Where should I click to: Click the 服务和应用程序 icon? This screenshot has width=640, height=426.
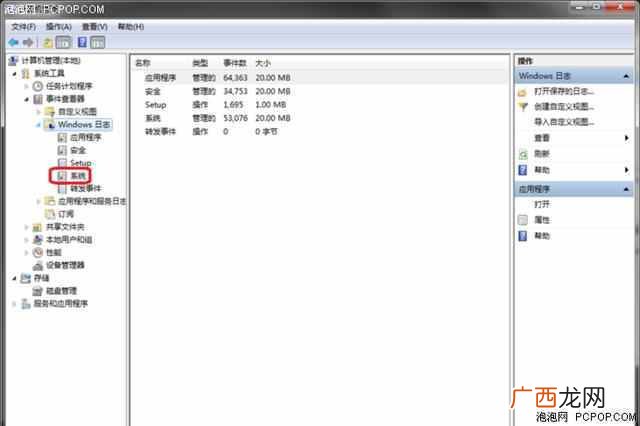click(x=26, y=304)
